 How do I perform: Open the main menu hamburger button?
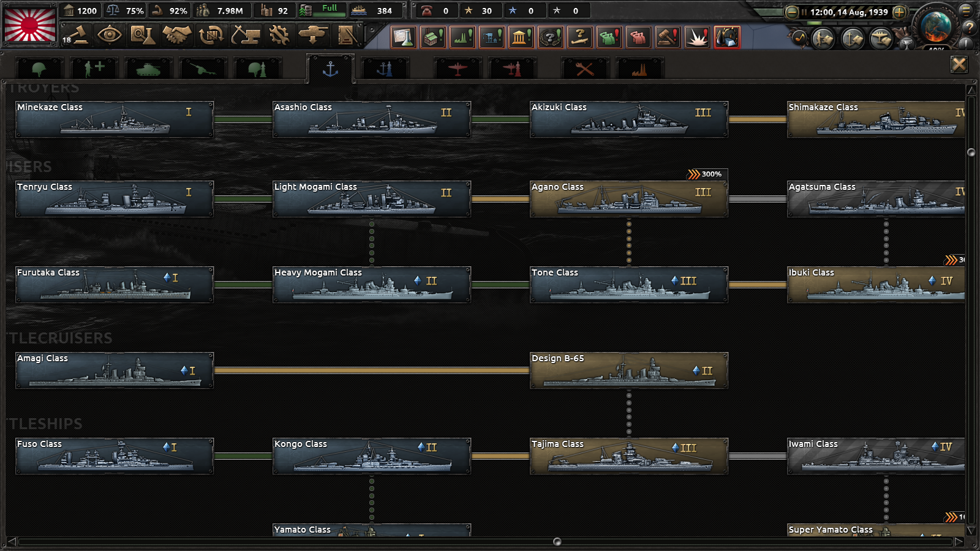(967, 10)
